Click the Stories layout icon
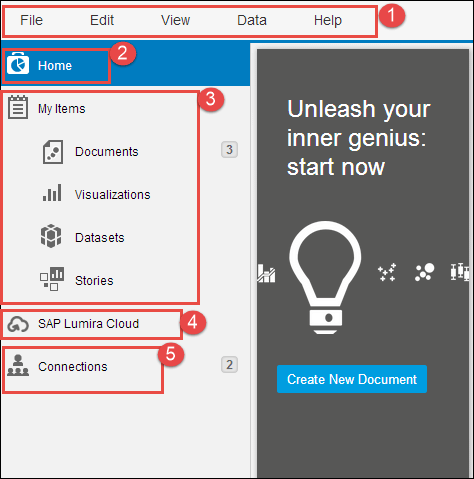The height and width of the screenshot is (479, 474). click(x=52, y=279)
